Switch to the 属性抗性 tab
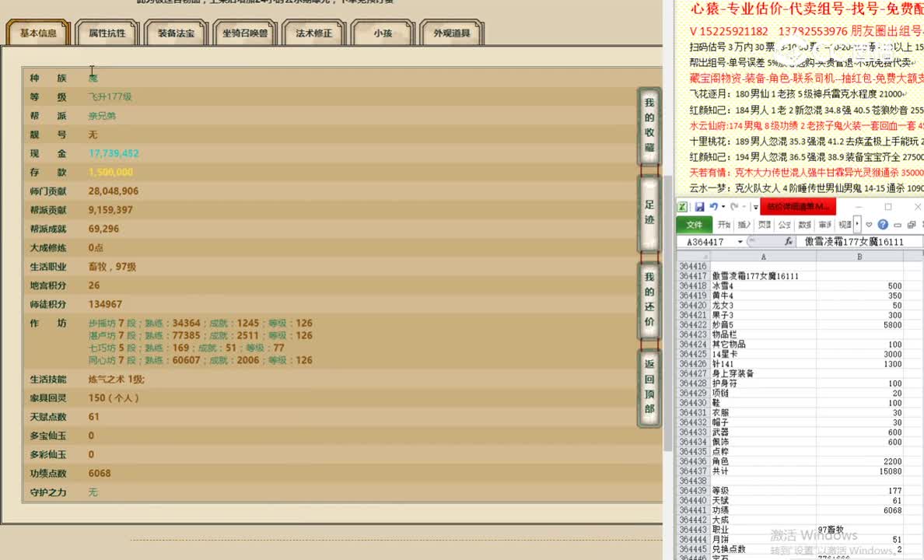Screen dimensions: 924x560 [x=107, y=33]
